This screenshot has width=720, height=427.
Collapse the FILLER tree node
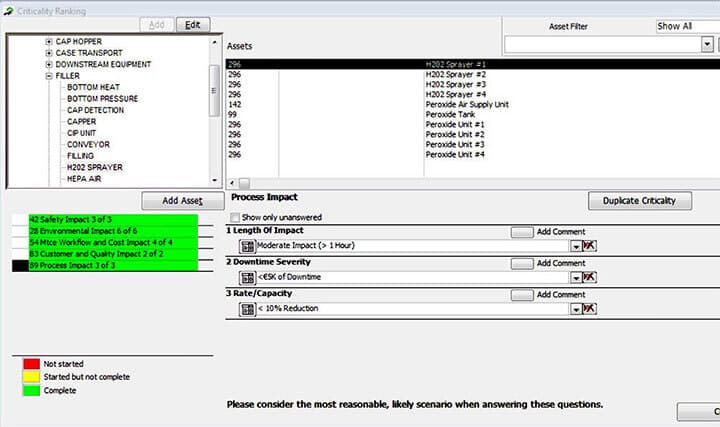[49, 76]
